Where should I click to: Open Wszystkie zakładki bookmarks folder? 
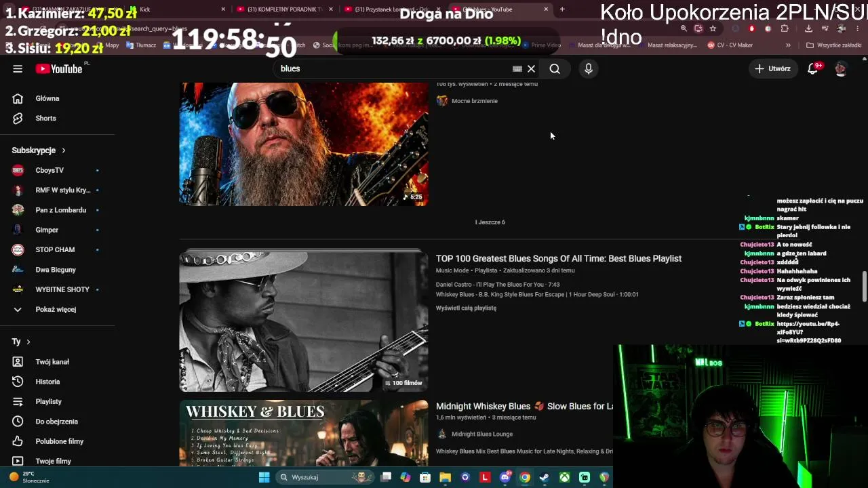[833, 45]
